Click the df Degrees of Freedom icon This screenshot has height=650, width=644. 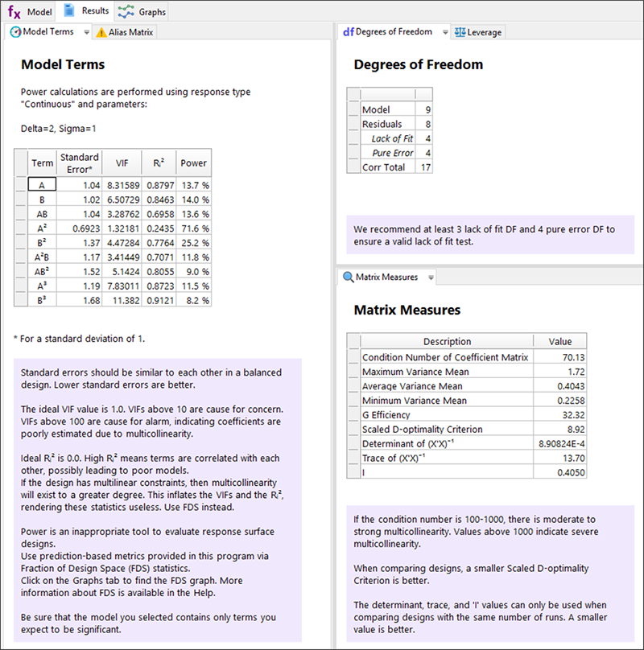[x=348, y=32]
